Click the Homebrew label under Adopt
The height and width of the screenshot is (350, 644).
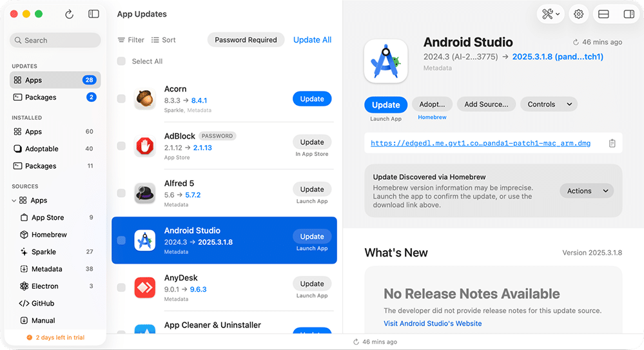coord(432,117)
